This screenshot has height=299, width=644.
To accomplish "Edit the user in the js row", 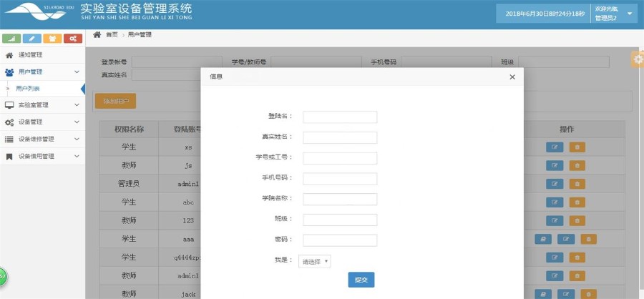I will 555,165.
